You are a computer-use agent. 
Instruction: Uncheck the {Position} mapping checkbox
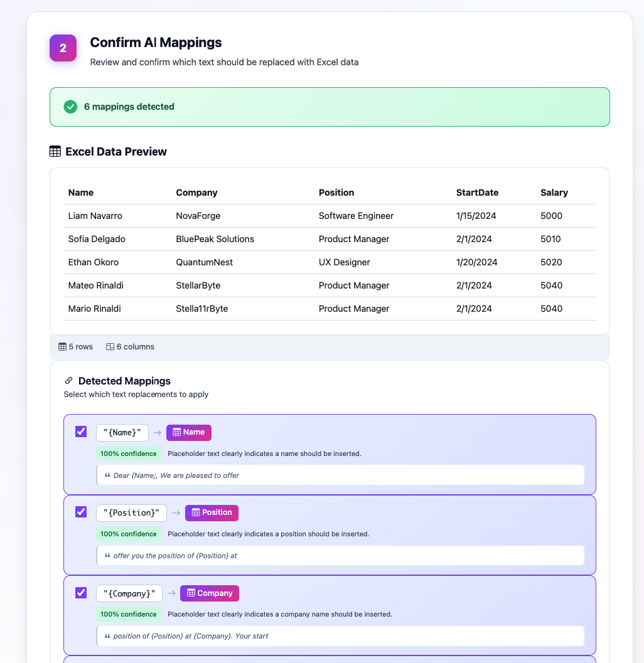point(80,512)
